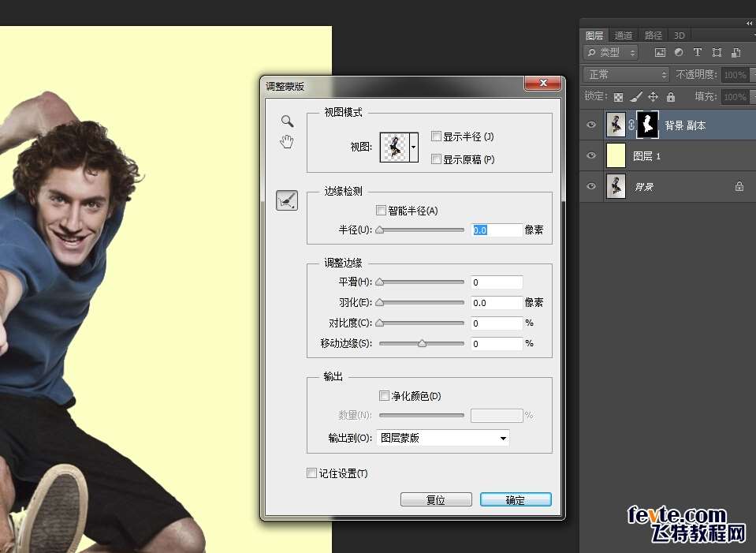Select the Hand tool in the dialog
The image size is (756, 553).
pos(288,141)
